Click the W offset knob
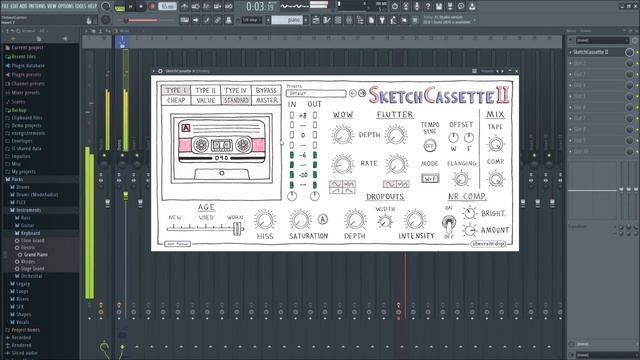Image resolution: width=640 pixels, height=360 pixels. [x=453, y=138]
